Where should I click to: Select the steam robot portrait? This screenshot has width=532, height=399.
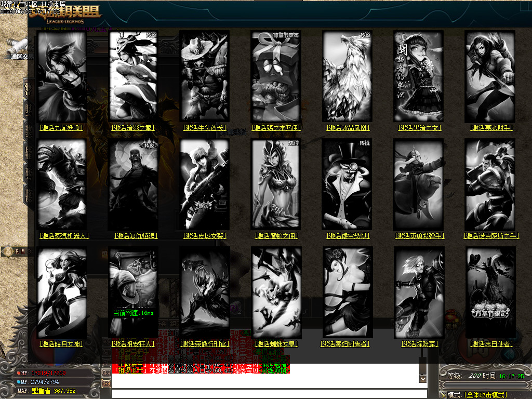point(62,184)
